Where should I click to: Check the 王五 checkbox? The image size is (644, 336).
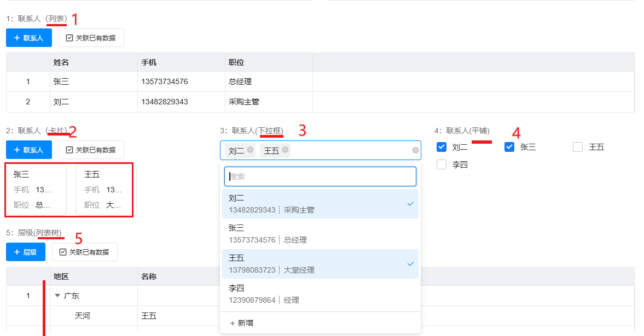pos(578,147)
